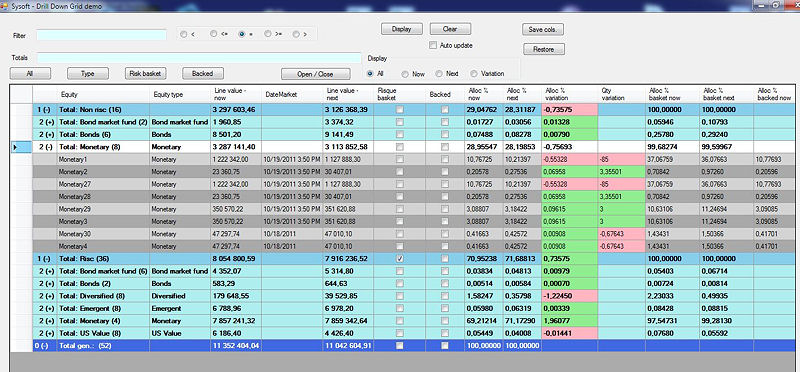Select the equals filter radio button
Screen dimensions: 800x372
point(242,34)
